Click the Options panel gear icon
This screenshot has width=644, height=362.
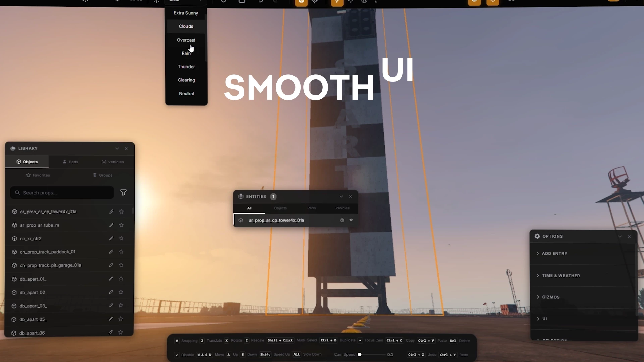pos(537,236)
